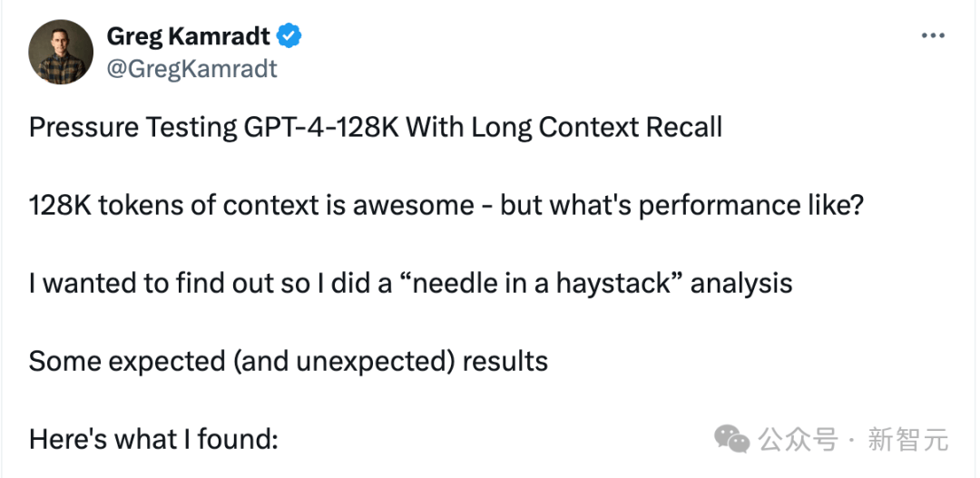This screenshot has width=980, height=478.
Task: Open the @GregKamradt handle link
Action: (x=191, y=68)
